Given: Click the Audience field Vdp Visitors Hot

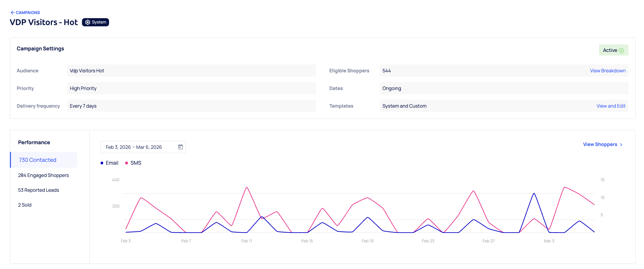Looking at the screenshot, I should (191, 71).
